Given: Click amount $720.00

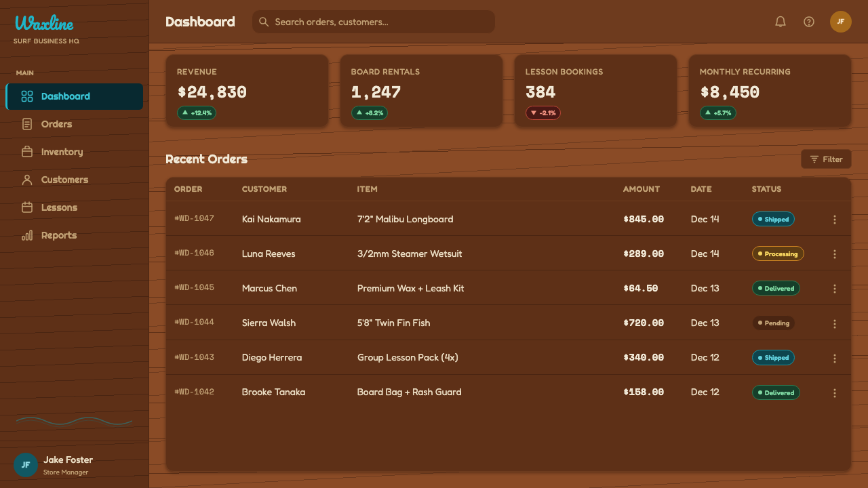Looking at the screenshot, I should coord(644,323).
